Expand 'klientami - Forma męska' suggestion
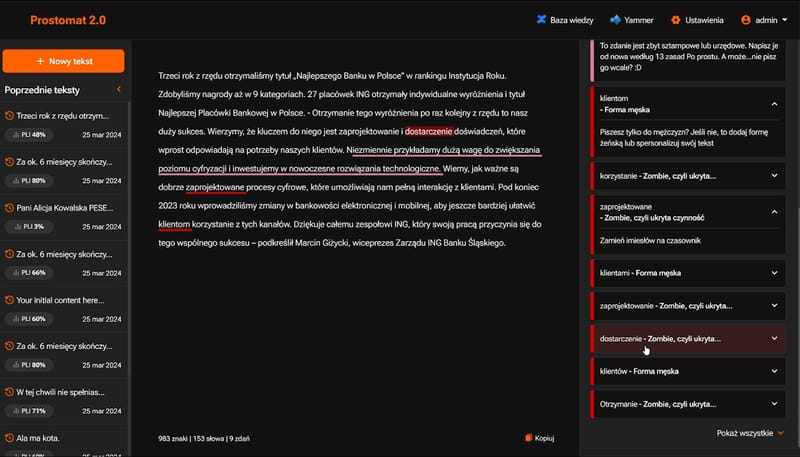This screenshot has width=800, height=457. 687,273
